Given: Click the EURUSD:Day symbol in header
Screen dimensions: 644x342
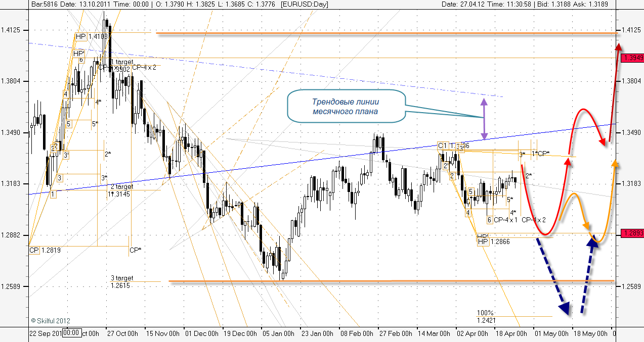Looking at the screenshot, I should [305, 4].
